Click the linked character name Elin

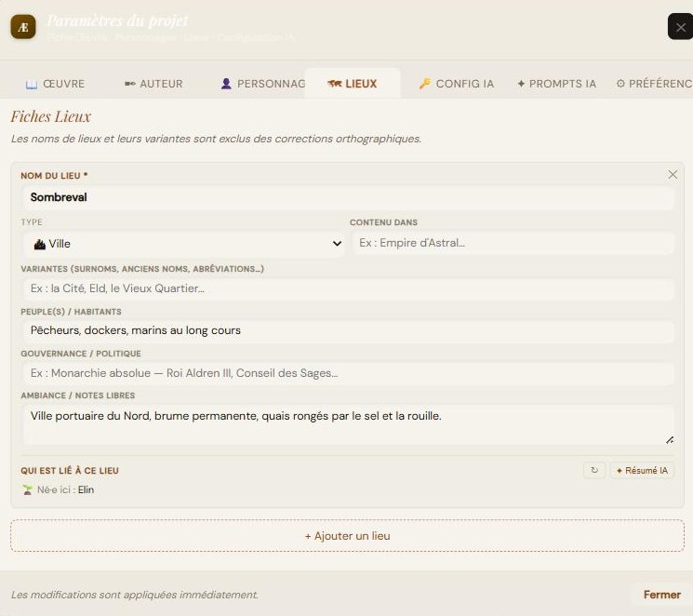click(x=87, y=489)
